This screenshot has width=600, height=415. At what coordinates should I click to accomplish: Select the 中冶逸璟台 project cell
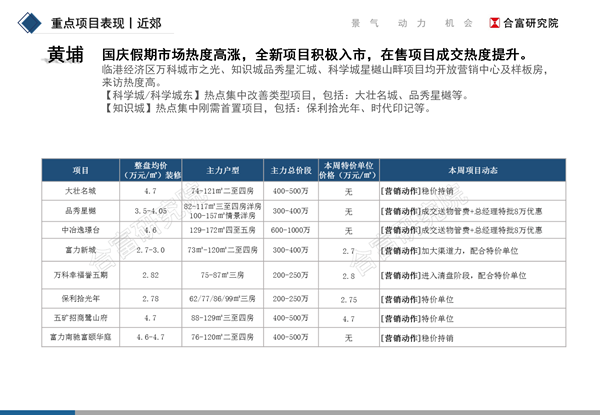pyautogui.click(x=80, y=230)
